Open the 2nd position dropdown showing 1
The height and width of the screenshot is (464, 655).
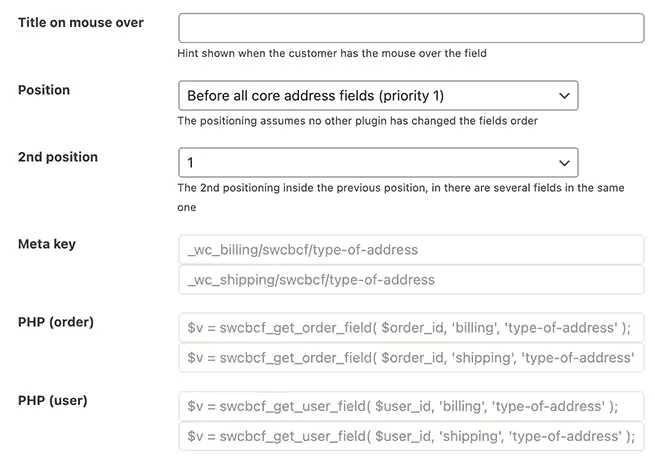coord(378,162)
